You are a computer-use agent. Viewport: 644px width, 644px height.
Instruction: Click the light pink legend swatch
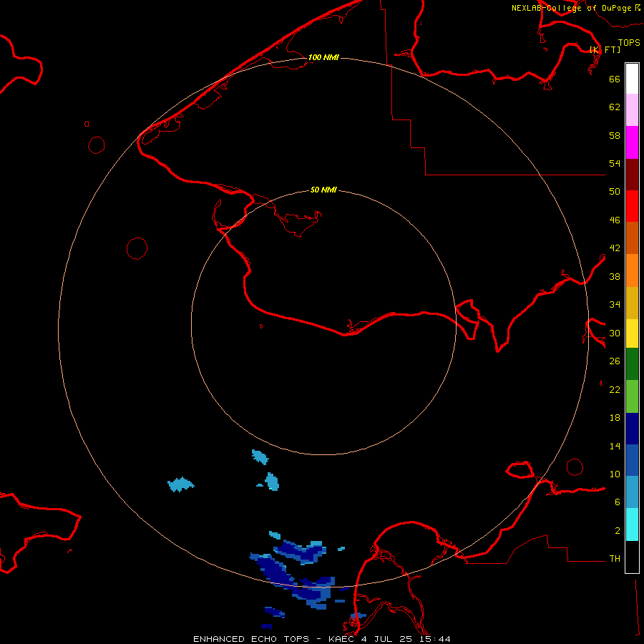[632, 110]
